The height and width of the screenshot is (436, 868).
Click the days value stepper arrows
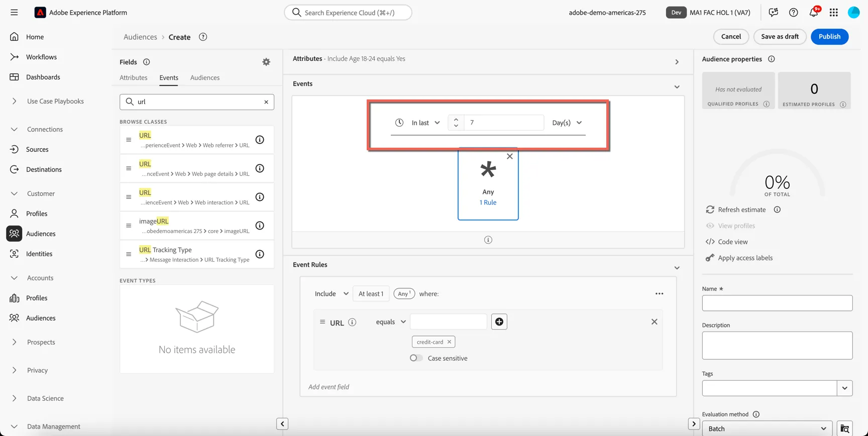tap(456, 123)
